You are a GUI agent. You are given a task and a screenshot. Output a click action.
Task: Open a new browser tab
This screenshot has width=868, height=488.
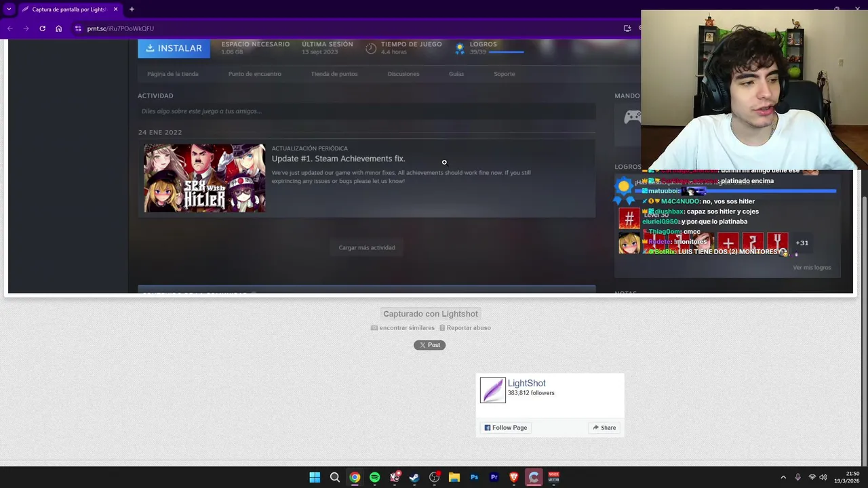click(132, 9)
